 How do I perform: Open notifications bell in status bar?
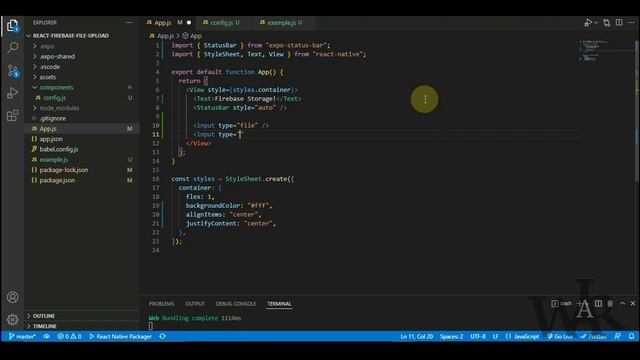[x=631, y=336]
